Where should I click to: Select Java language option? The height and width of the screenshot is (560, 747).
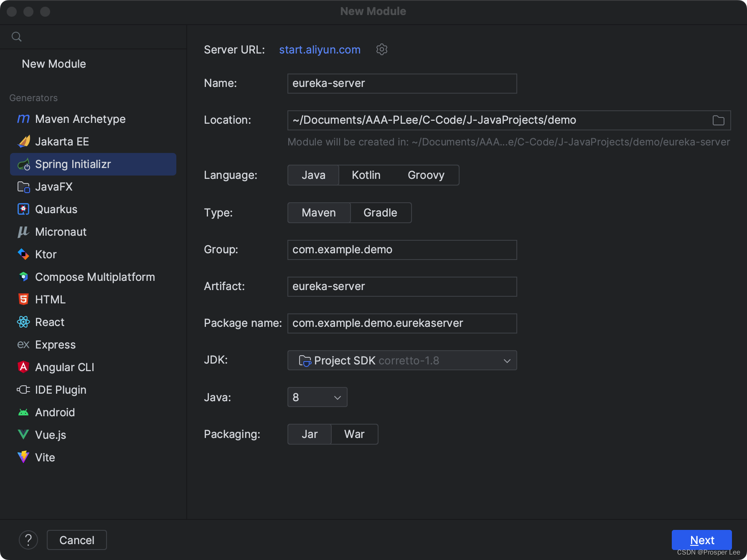click(x=313, y=175)
